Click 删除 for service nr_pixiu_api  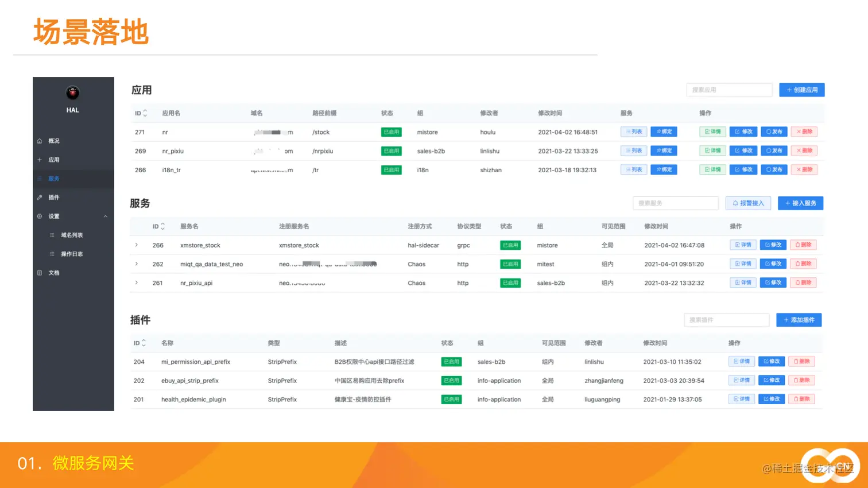pos(803,282)
